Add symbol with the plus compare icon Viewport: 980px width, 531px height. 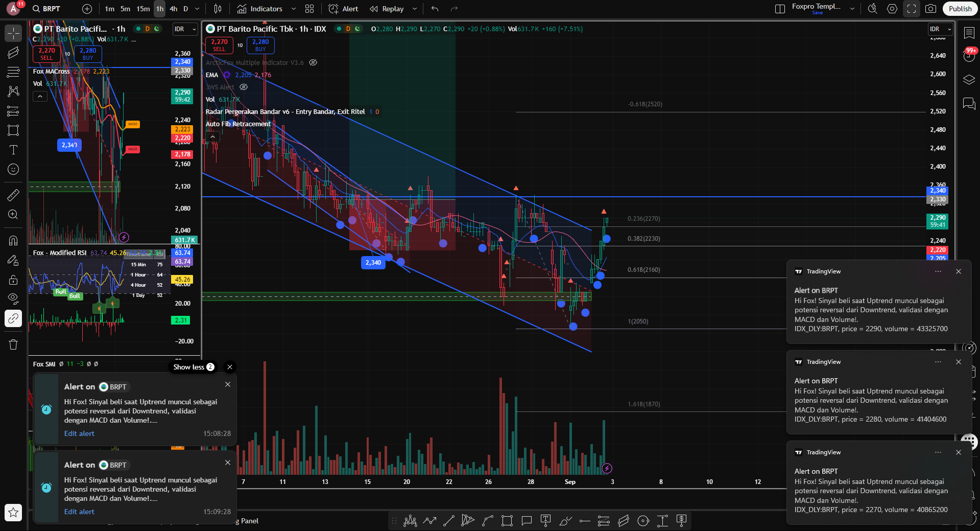coord(87,9)
